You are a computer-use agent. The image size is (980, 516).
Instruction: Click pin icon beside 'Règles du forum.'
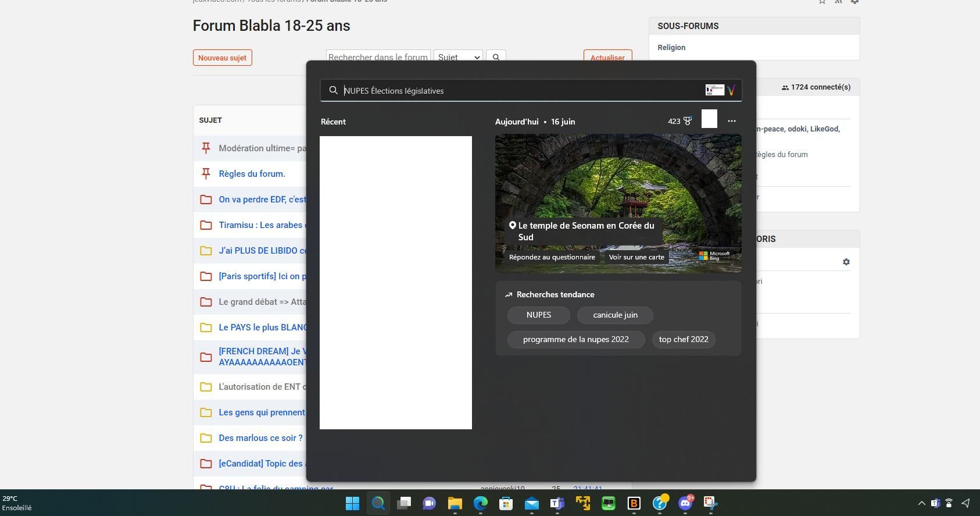click(206, 173)
